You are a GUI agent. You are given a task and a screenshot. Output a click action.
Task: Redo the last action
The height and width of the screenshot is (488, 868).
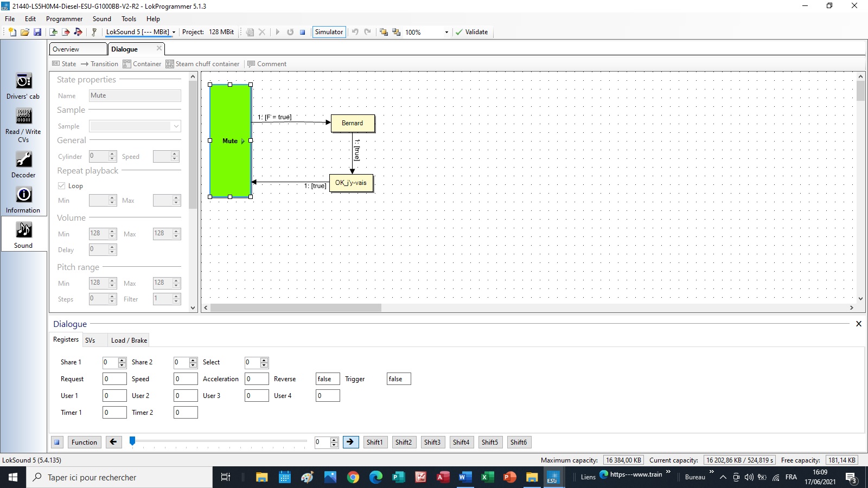(x=368, y=32)
